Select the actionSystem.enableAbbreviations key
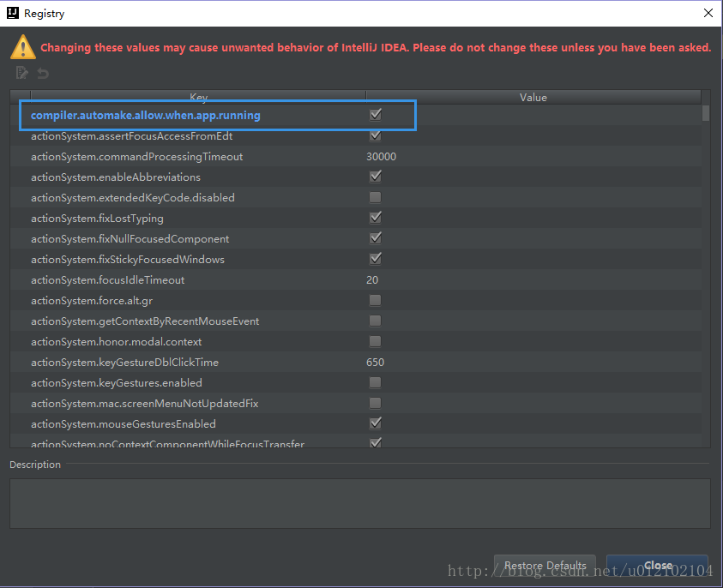The image size is (723, 588). pos(116,177)
